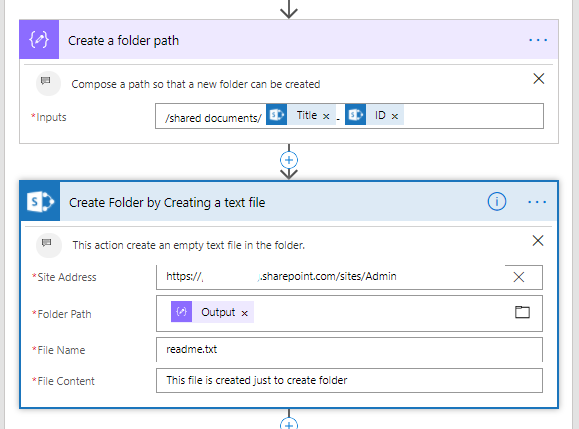Click the plus insert step button between actions
Viewport: 579px width, 429px height.
[x=289, y=160]
